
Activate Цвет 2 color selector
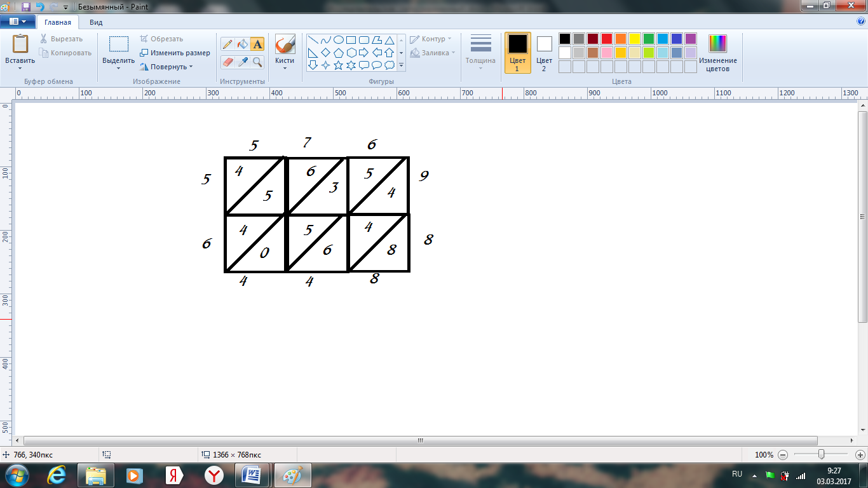544,53
